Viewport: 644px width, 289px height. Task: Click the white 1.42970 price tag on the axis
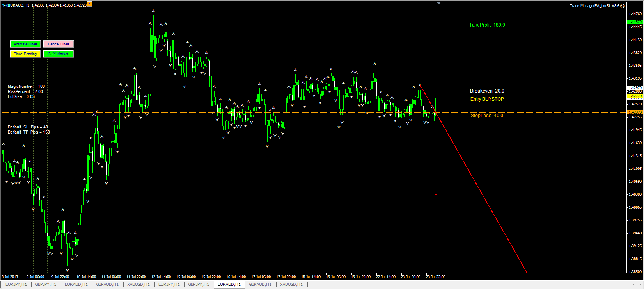[635, 88]
